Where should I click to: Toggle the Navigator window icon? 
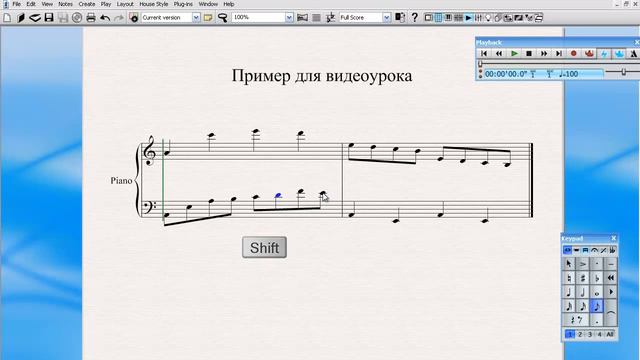[428, 18]
